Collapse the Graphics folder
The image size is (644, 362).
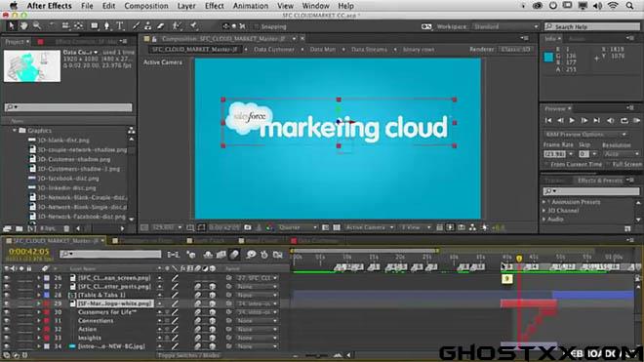pyautogui.click(x=15, y=130)
